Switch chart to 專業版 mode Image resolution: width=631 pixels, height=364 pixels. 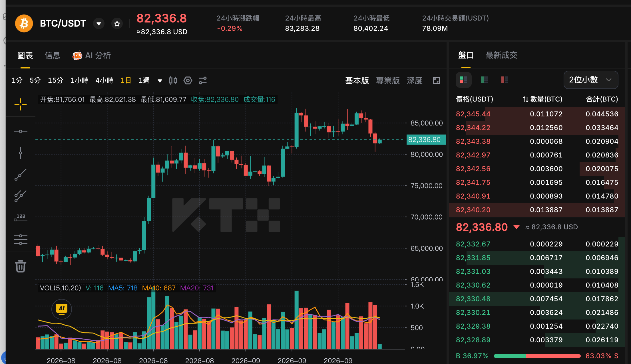click(x=388, y=80)
